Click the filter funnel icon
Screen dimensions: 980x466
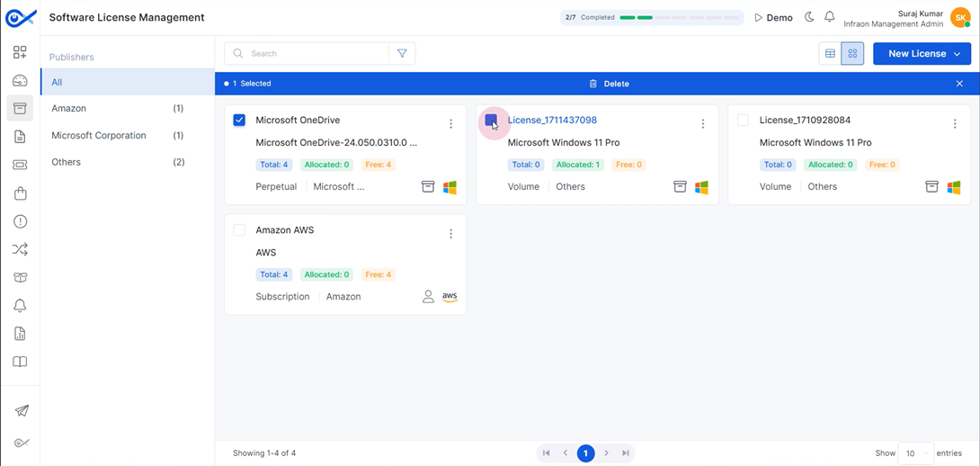click(x=402, y=54)
